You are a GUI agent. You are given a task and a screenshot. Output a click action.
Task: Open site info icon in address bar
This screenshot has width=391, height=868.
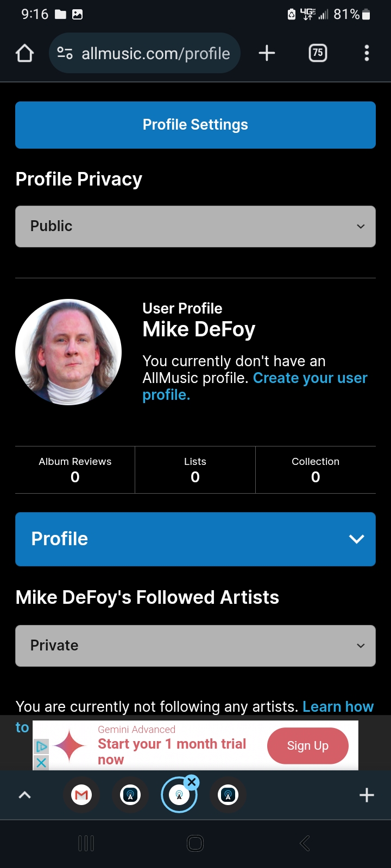[65, 53]
